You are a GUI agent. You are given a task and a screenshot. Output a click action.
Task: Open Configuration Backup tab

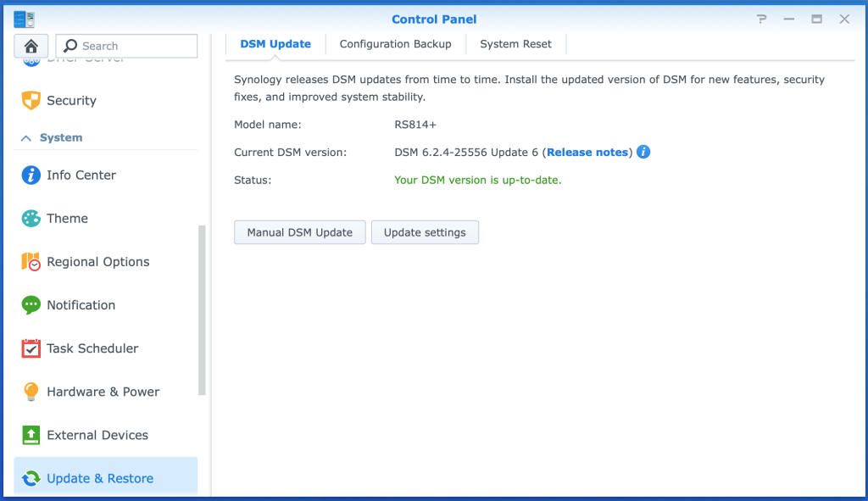tap(395, 44)
